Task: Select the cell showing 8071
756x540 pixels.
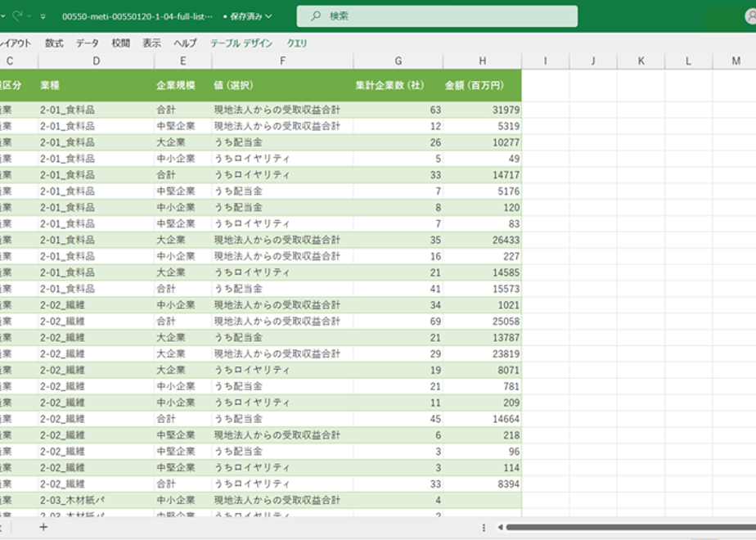Action: pyautogui.click(x=482, y=371)
